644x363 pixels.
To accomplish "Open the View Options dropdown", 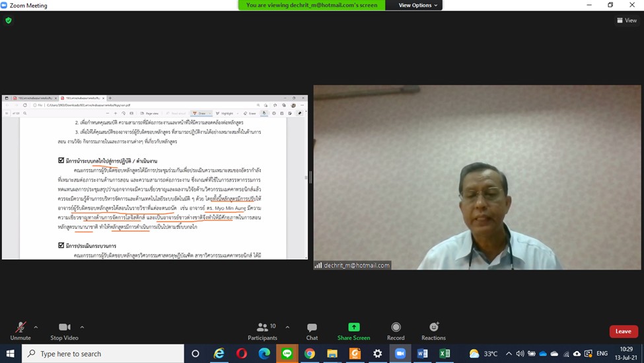I will (x=417, y=5).
